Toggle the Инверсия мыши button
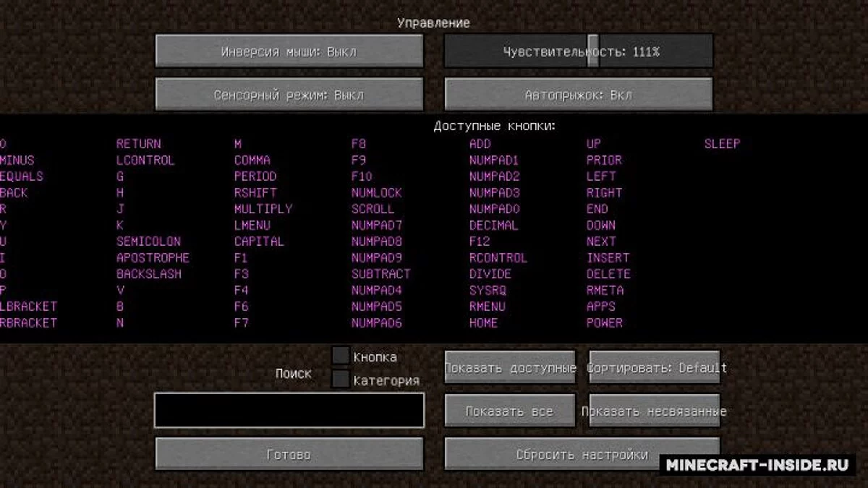Image resolution: width=868 pixels, height=488 pixels. (x=289, y=51)
